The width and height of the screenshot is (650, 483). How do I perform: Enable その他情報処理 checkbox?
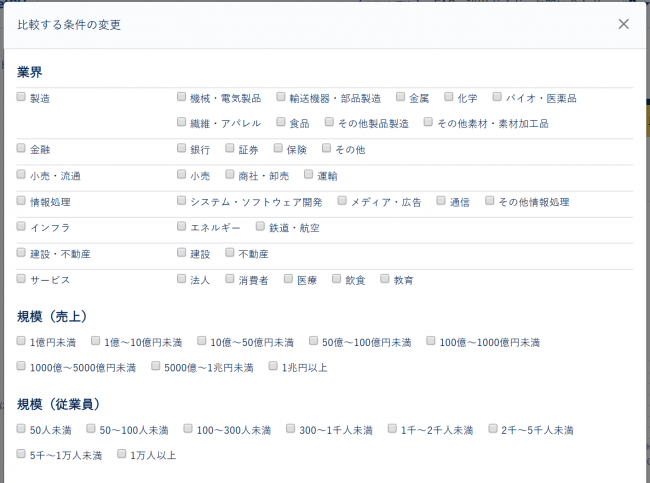tap(490, 201)
